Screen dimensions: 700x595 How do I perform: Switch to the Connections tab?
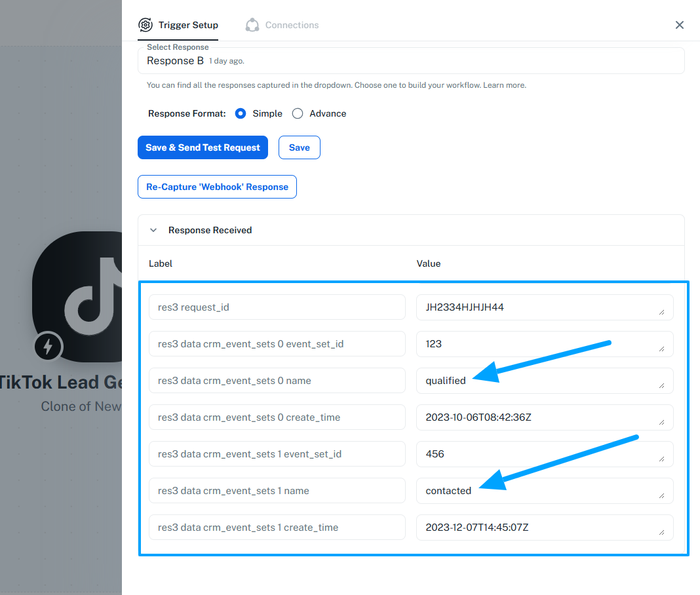(292, 25)
